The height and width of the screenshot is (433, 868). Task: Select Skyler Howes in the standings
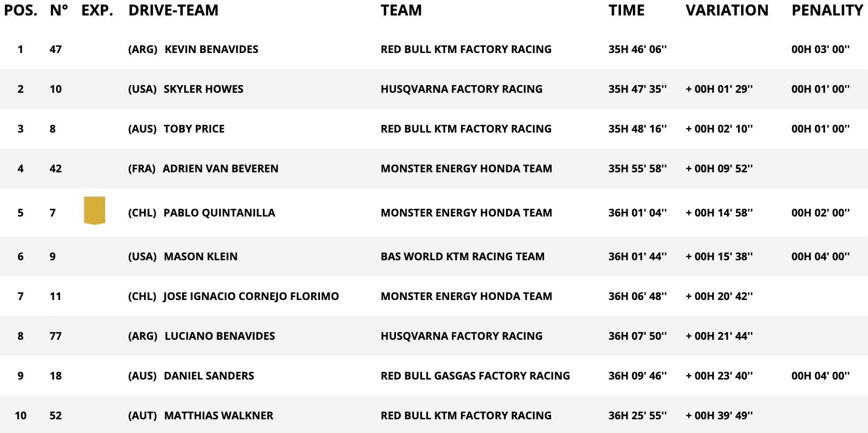pyautogui.click(x=203, y=89)
